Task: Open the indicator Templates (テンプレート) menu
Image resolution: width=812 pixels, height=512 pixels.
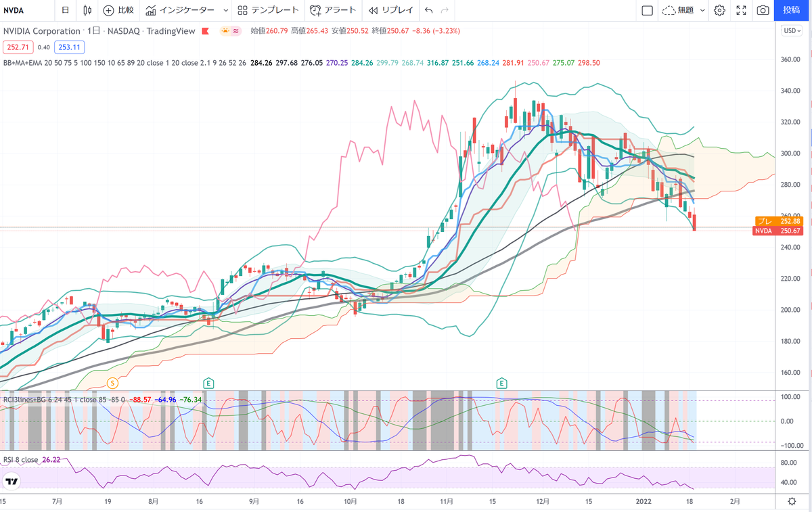Action: (268, 10)
